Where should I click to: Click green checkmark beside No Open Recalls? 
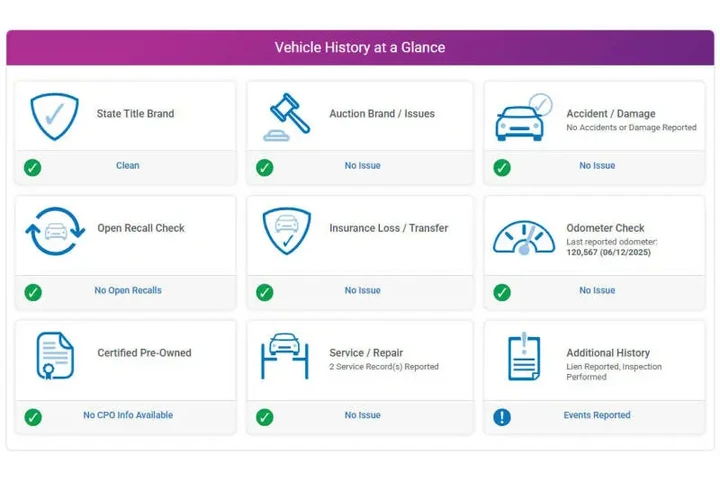pos(33,292)
